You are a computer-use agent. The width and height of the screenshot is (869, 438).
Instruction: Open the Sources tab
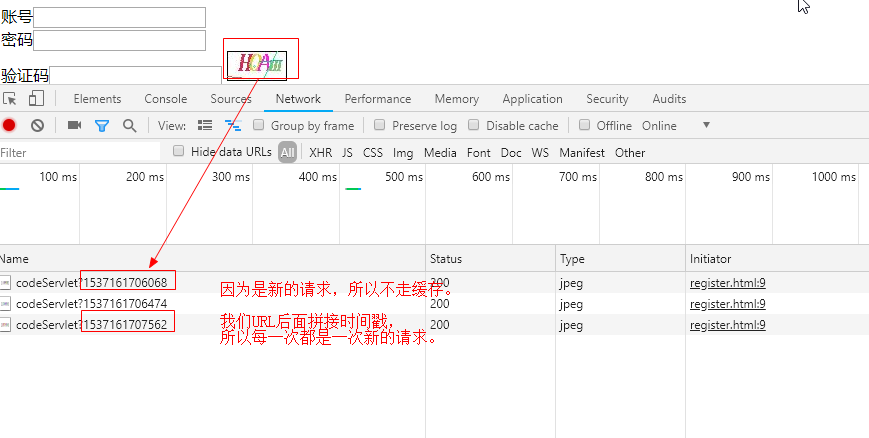click(x=231, y=99)
